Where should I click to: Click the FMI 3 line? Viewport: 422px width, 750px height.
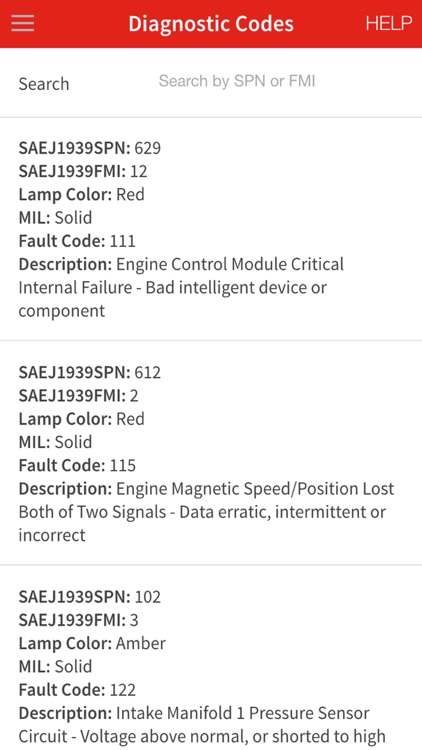(78, 620)
